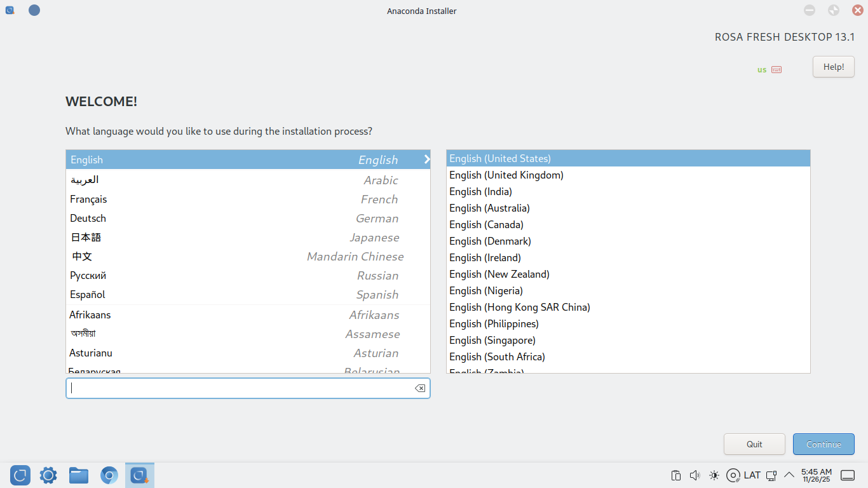Choose the English (India) locale
Image resolution: width=868 pixels, height=488 pixels.
[x=628, y=191]
